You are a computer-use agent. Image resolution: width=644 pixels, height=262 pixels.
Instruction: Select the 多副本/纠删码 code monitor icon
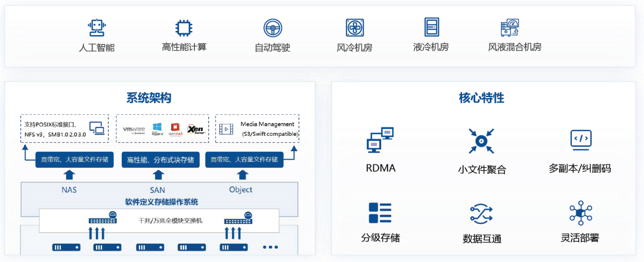pos(580,139)
